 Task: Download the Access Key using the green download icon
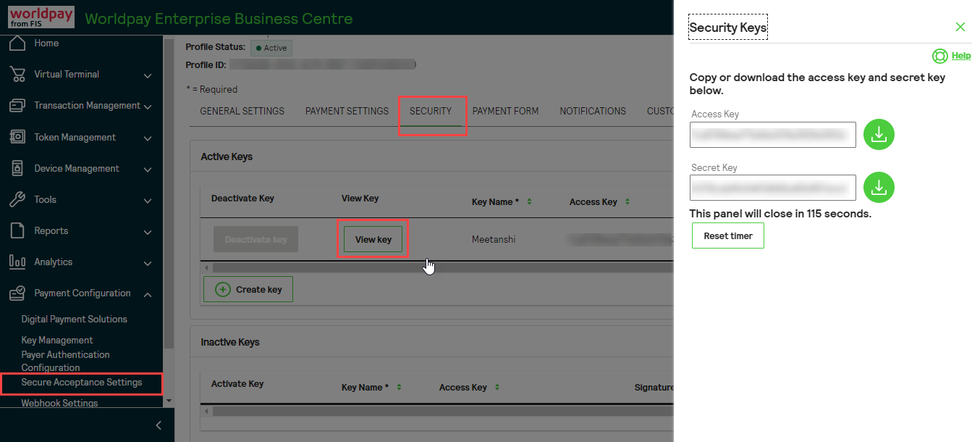(x=879, y=134)
